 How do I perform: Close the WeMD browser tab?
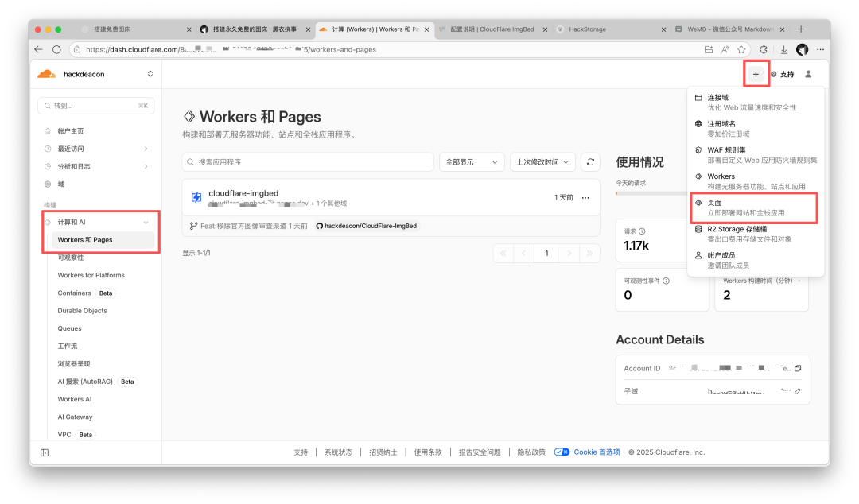(x=782, y=29)
